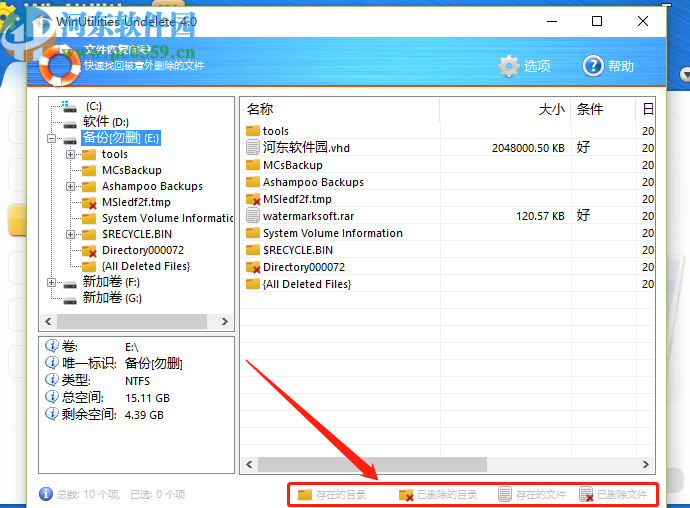
Task: Click deleted Directory000072 icon in tree
Action: (x=89, y=250)
